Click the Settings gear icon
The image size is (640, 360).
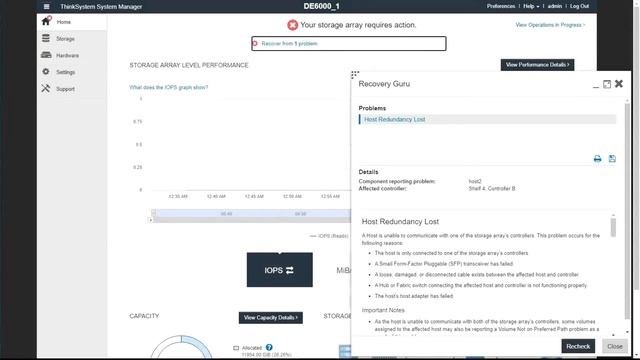(x=46, y=72)
